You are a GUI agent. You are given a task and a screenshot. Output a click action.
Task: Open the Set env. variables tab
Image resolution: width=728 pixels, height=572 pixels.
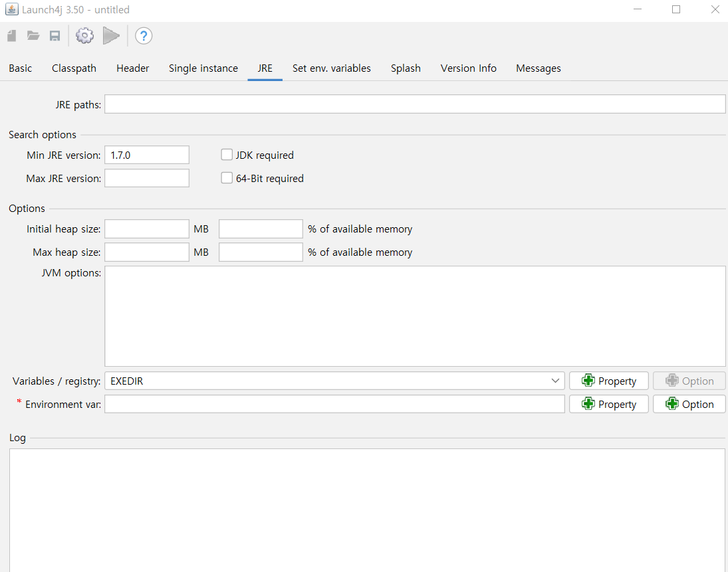click(332, 68)
